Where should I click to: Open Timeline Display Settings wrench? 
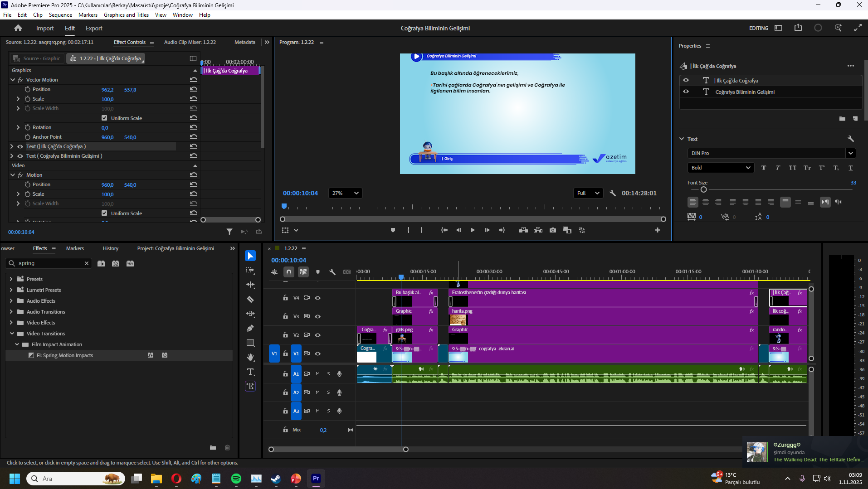click(x=332, y=272)
